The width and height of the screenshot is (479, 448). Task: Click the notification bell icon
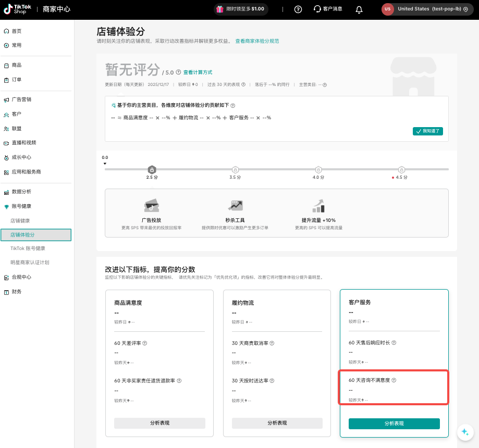[x=359, y=9]
